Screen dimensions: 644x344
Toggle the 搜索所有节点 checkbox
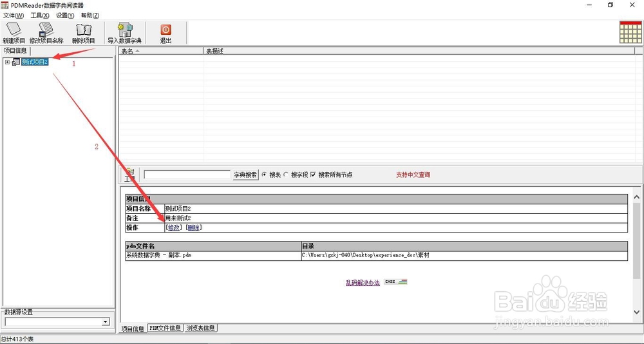pos(313,175)
